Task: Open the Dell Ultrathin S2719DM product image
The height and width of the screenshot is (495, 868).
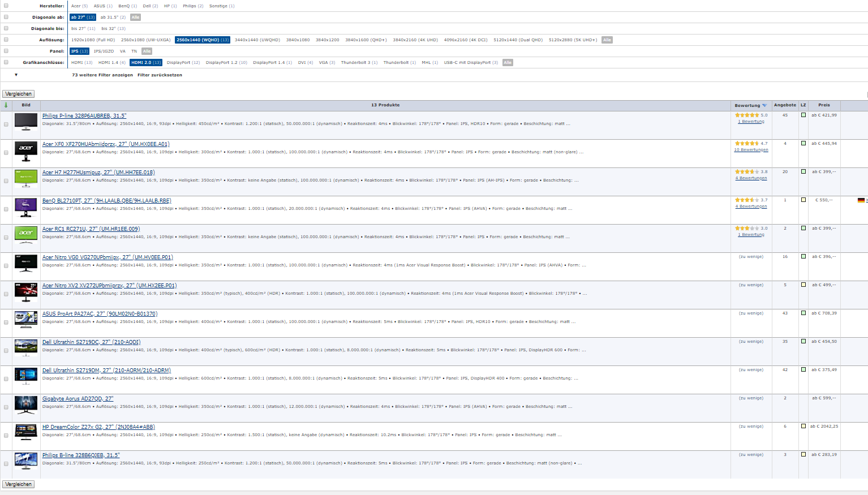Action: tap(26, 377)
